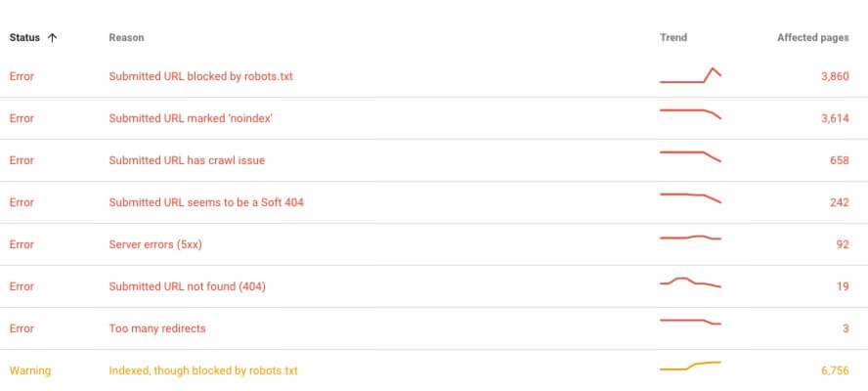Screen dimensions: 868x391
Task: Click trend sparkline for 404 not found row
Action: pyautogui.click(x=690, y=282)
